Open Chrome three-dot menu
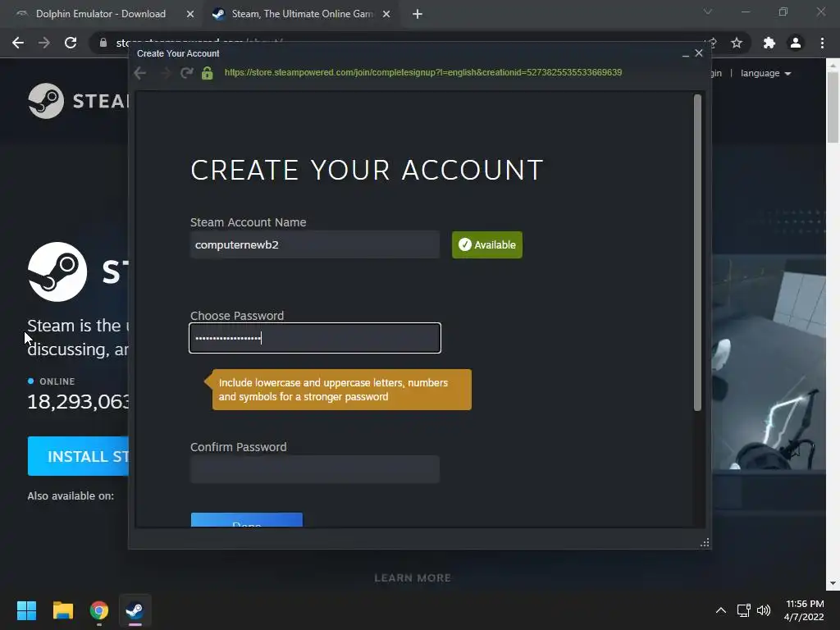The image size is (840, 630). (822, 43)
